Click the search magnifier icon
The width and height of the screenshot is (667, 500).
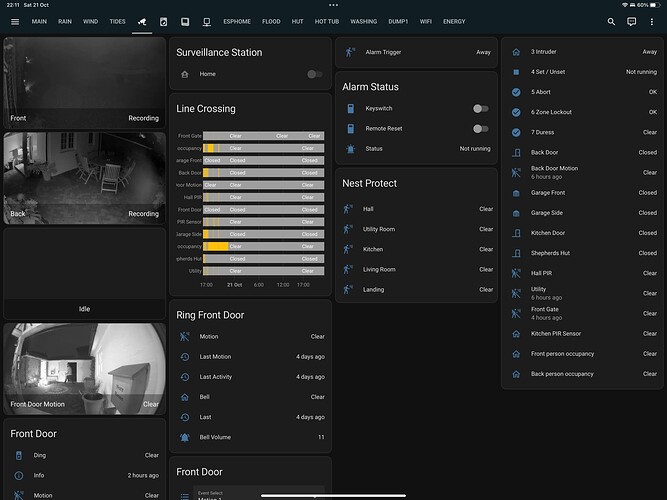[611, 21]
